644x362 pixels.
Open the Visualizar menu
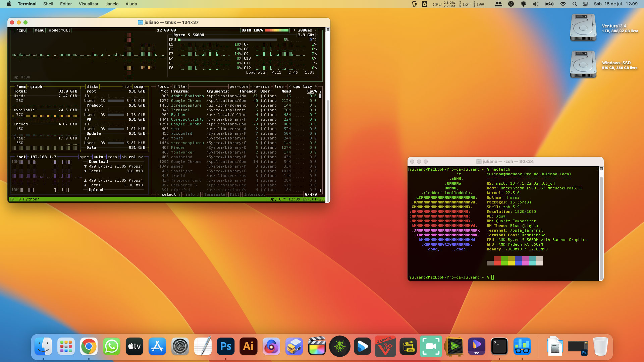[x=88, y=4]
